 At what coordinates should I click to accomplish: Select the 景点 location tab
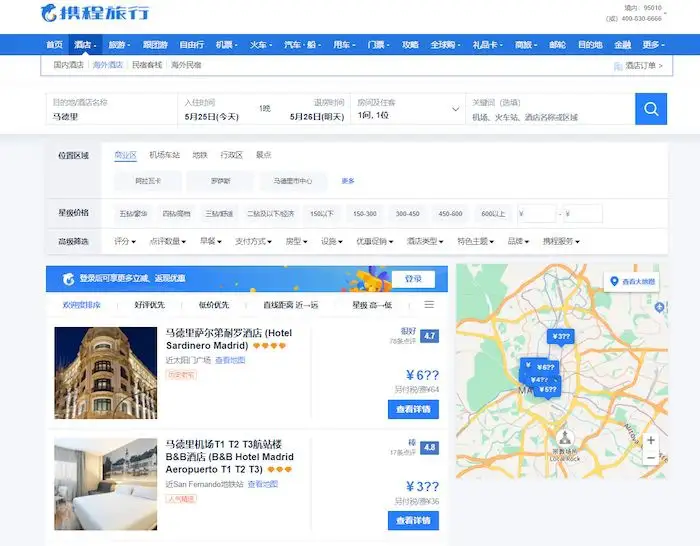(263, 155)
